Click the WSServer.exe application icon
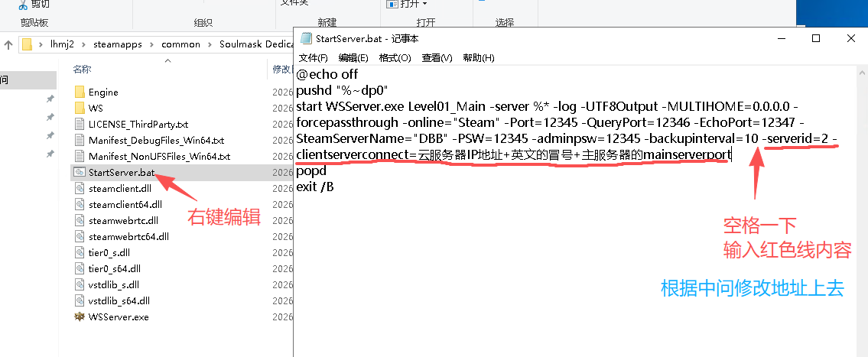The height and width of the screenshot is (357, 868). point(80,316)
